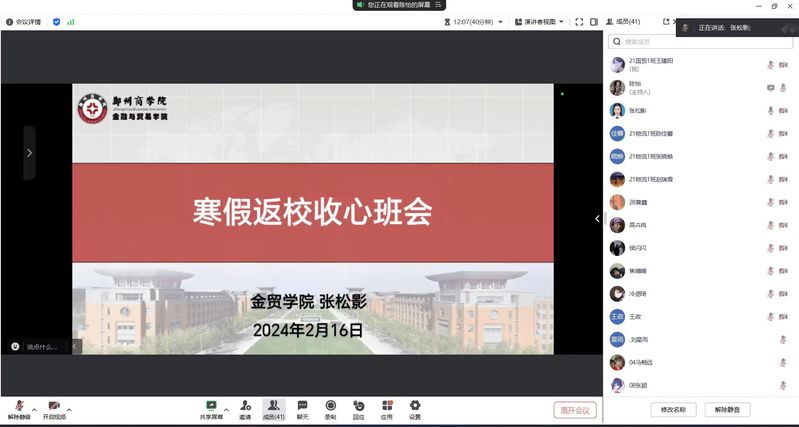Expand audio options arrow beside 解除静音
Screen dimensions: 799x427
pyautogui.click(x=35, y=409)
